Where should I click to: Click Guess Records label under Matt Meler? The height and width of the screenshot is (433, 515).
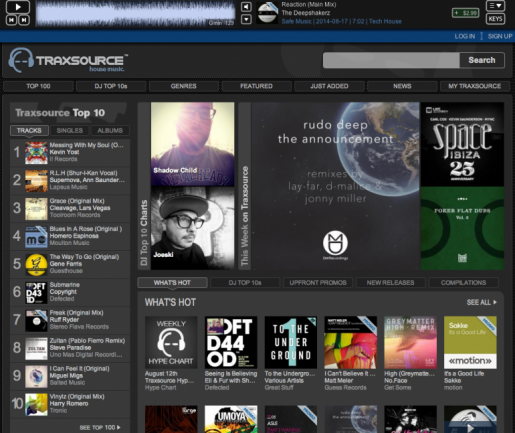click(x=345, y=388)
